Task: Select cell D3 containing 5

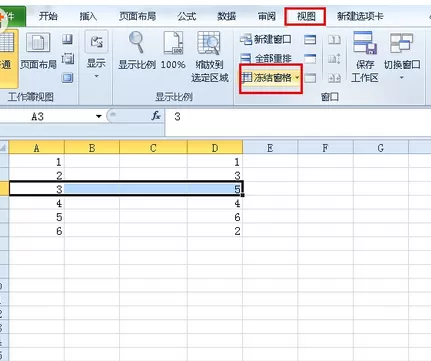Action: coord(215,189)
